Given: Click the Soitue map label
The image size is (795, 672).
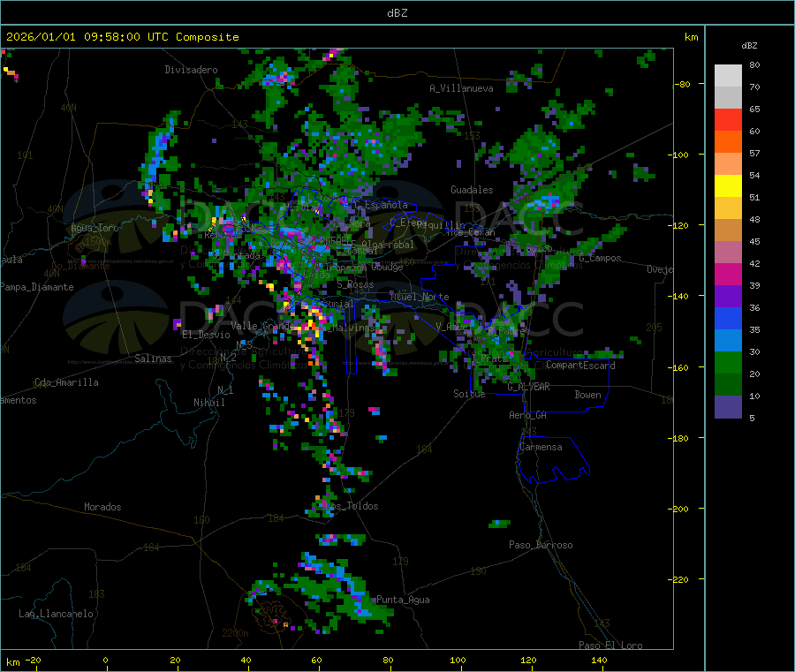Looking at the screenshot, I should (x=469, y=394).
